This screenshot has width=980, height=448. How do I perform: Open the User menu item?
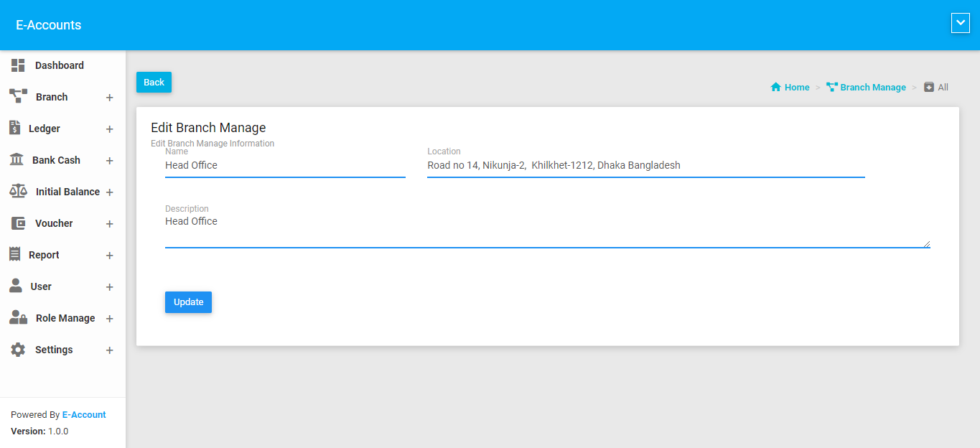[x=41, y=286]
